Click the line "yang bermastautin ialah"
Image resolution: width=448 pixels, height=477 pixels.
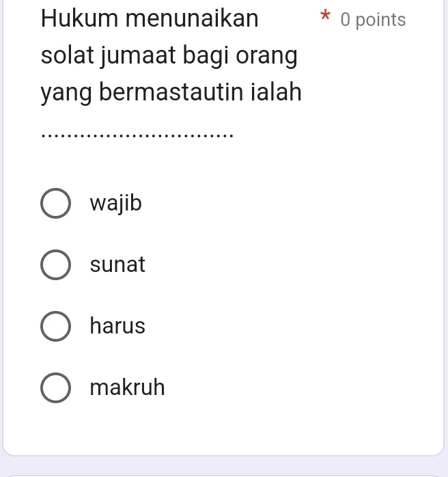coord(171,92)
